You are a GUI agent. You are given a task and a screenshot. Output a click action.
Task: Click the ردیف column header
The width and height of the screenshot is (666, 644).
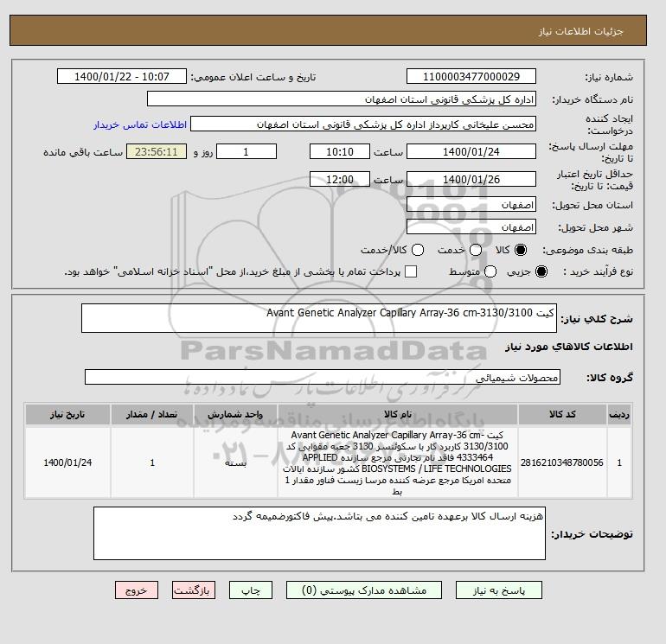pyautogui.click(x=619, y=414)
